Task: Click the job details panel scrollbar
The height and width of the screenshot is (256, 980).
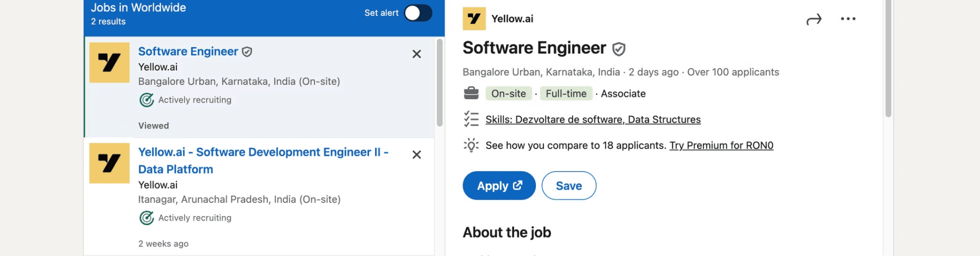Action: click(x=888, y=59)
